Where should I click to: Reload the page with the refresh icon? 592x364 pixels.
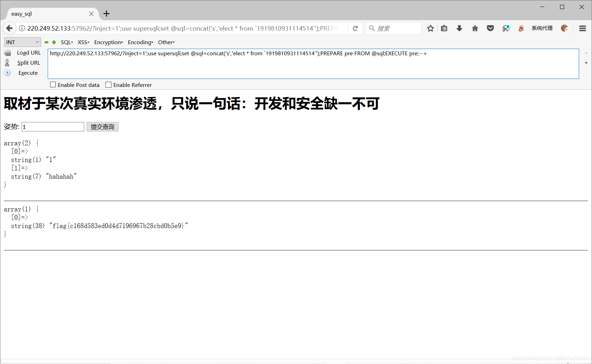355,29
